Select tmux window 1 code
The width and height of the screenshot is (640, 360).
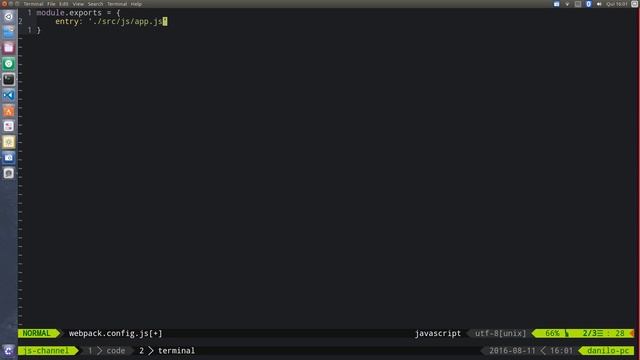[107, 351]
